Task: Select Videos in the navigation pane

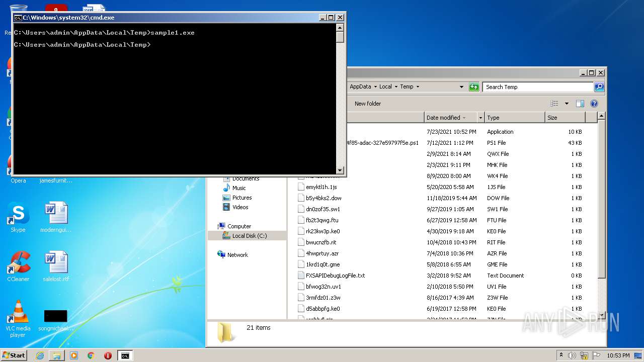Action: point(240,207)
